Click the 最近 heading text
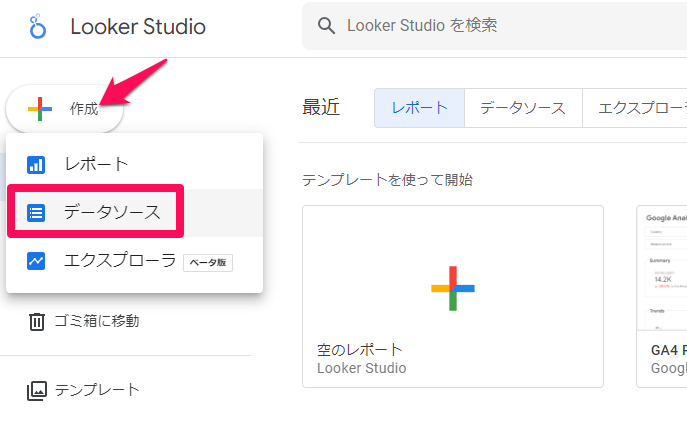687x435 pixels. pos(321,107)
